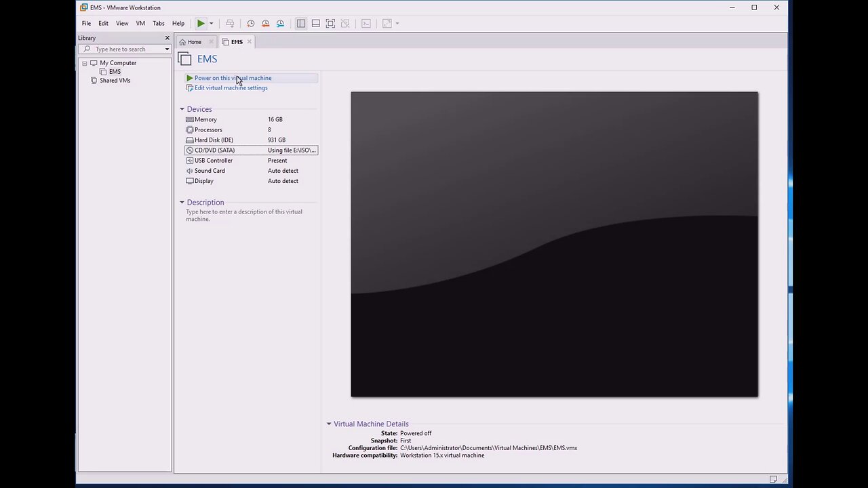This screenshot has width=868, height=488.
Task: Click the 931 GB hard disk value
Action: [277, 140]
